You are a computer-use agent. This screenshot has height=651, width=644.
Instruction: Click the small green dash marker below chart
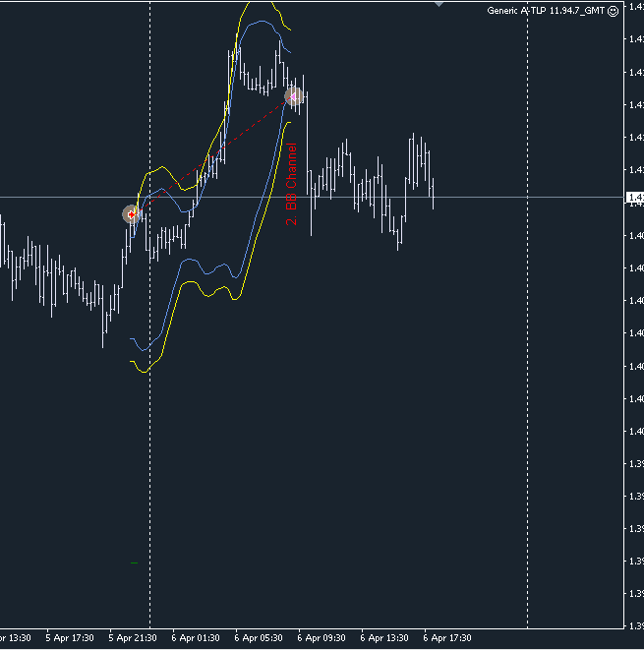coord(134,562)
